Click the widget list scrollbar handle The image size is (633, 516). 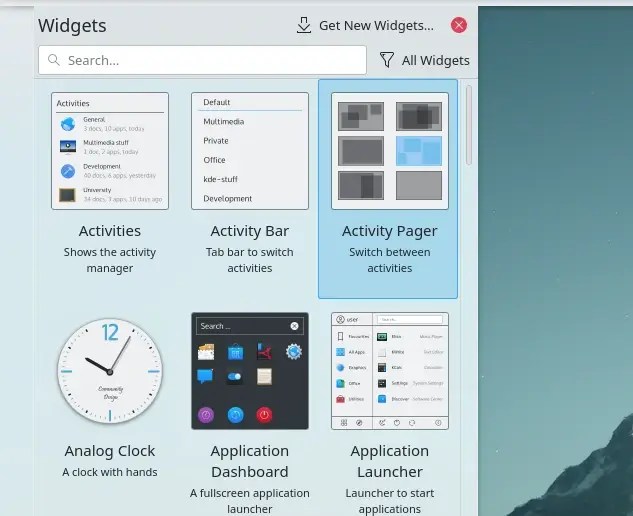click(x=469, y=125)
